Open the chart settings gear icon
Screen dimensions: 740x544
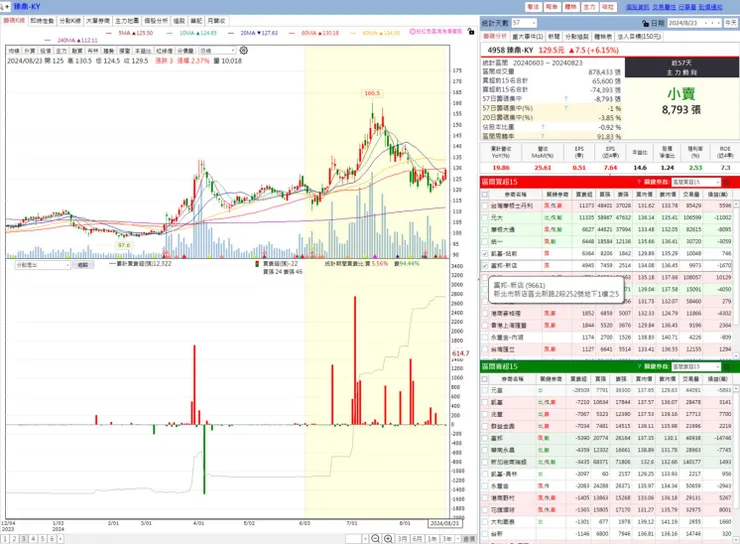244,50
